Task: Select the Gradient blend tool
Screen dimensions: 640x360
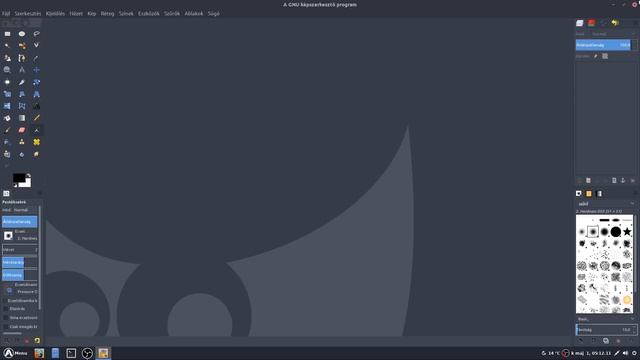Action: click(22, 118)
